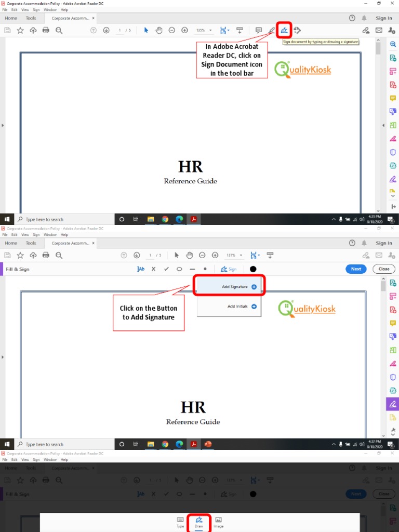Click the print icon in the top screenshot toolbar
The height and width of the screenshot is (532, 399).
coord(46,30)
